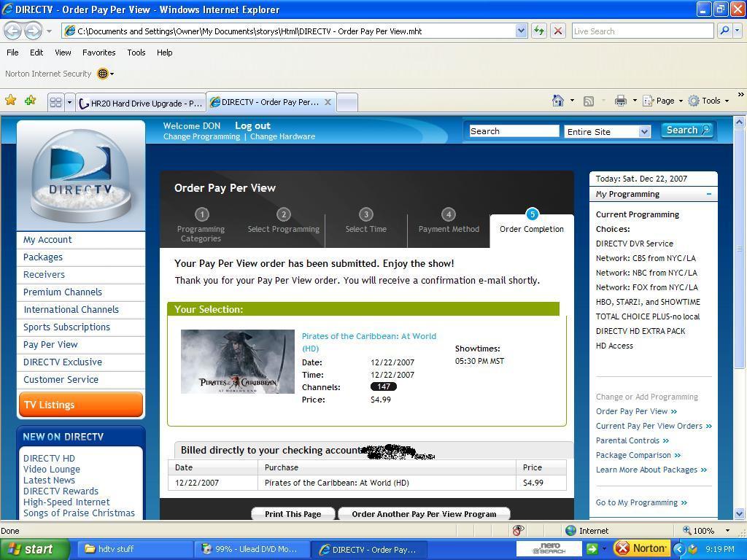Open the Live Search options dropdown
The image size is (747, 560).
click(x=738, y=31)
